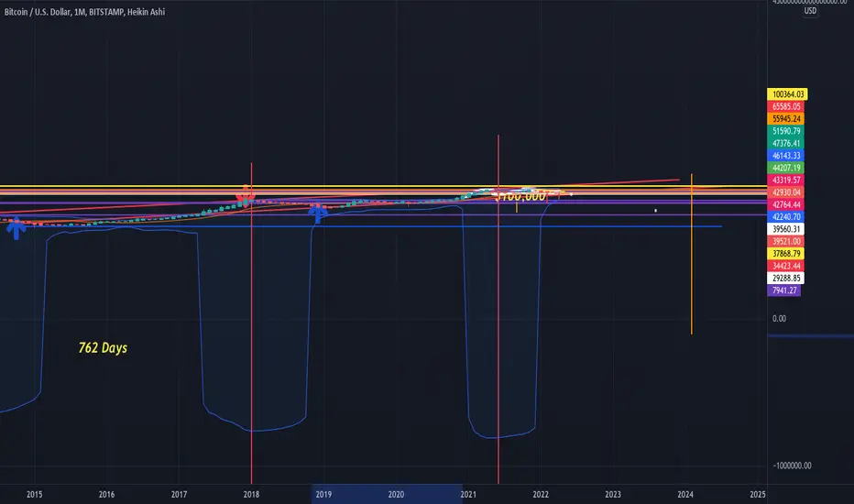Select the blue up arrow drawing near 2019
Screen dimensions: 854x504
click(318, 213)
